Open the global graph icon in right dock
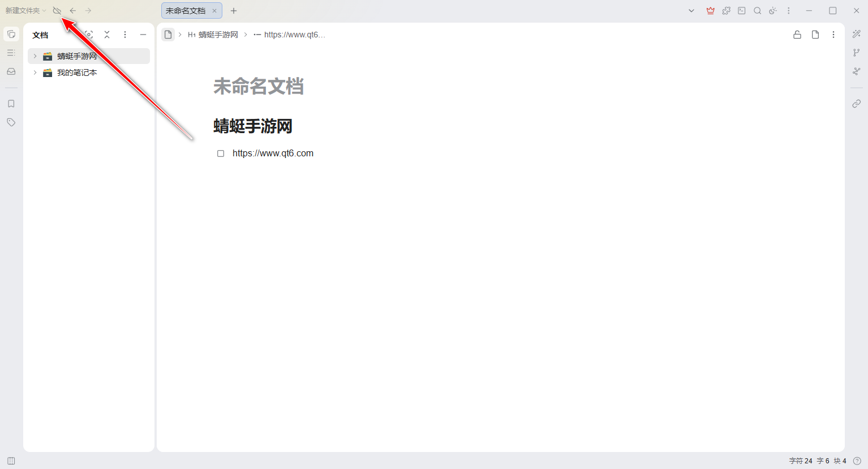 (x=857, y=71)
